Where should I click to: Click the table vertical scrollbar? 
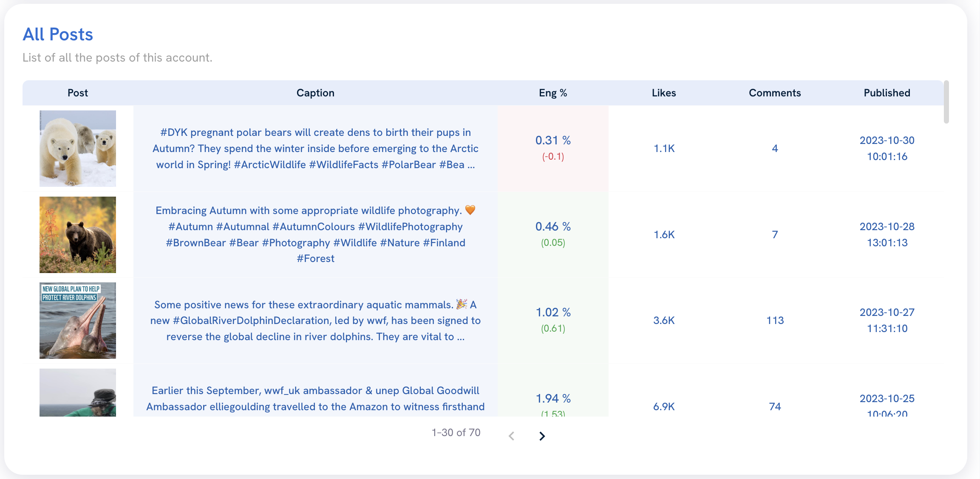[946, 102]
